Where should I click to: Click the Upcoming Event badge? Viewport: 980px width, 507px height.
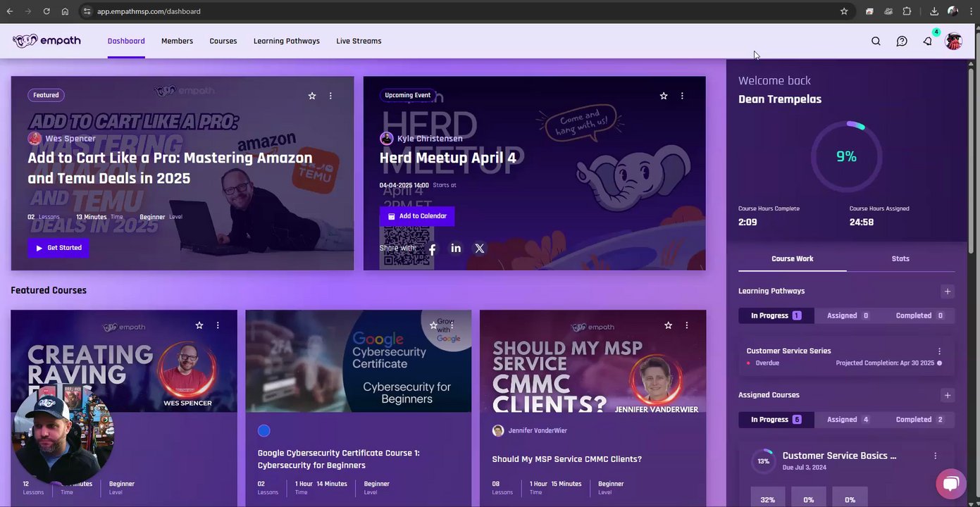coord(407,95)
